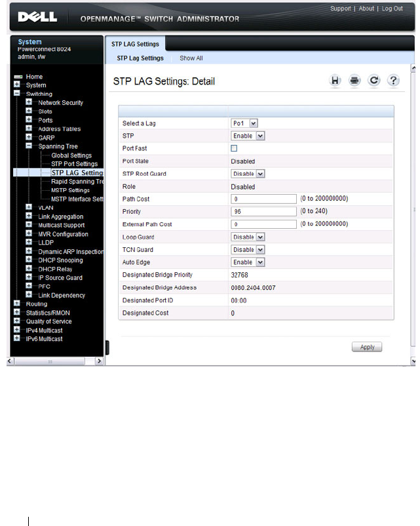
Task: Click the navigation tree scroll right arrow
Action: coord(99,361)
